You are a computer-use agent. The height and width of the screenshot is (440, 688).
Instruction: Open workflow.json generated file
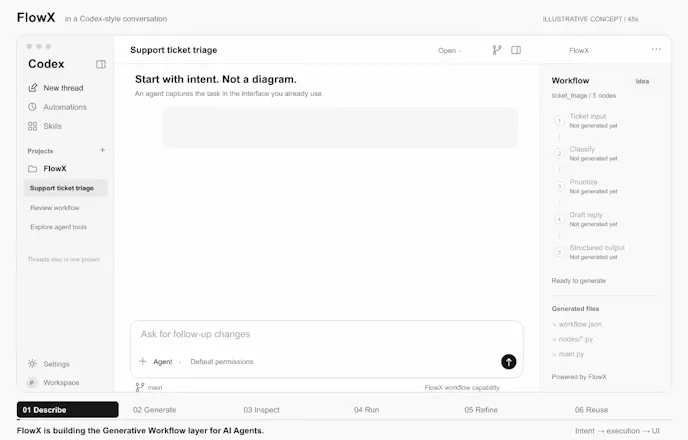[580, 324]
